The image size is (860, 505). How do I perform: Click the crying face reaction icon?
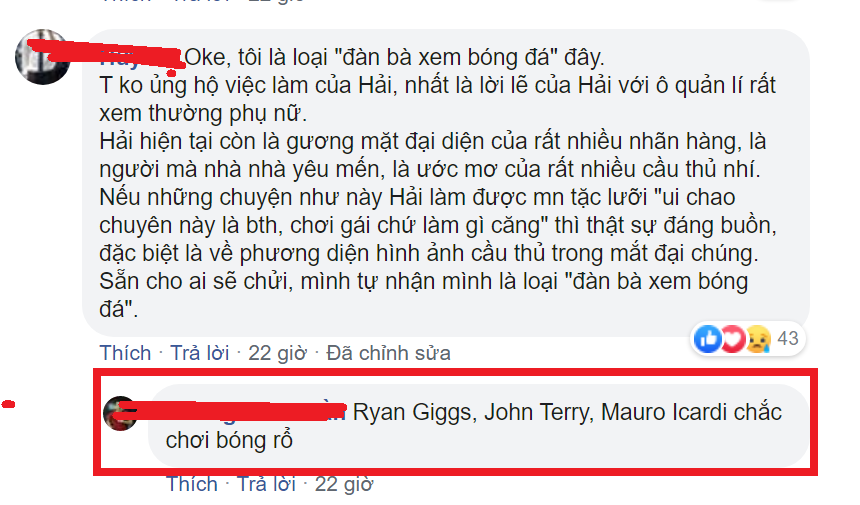(x=759, y=339)
